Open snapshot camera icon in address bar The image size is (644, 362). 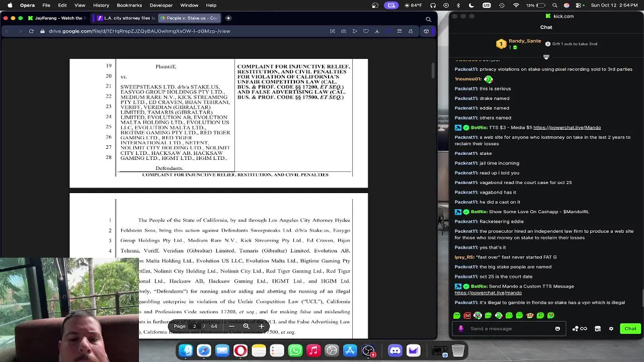coord(344,31)
